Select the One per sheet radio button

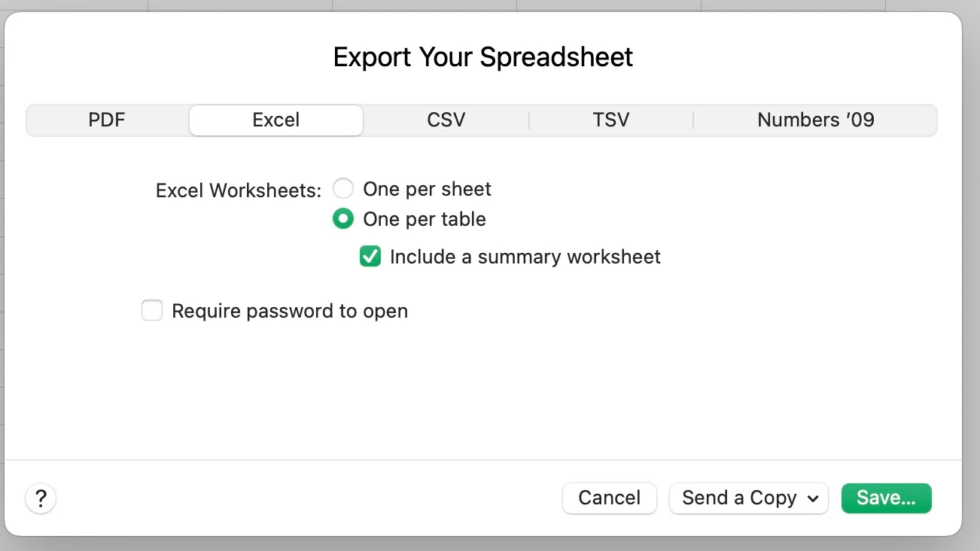343,189
